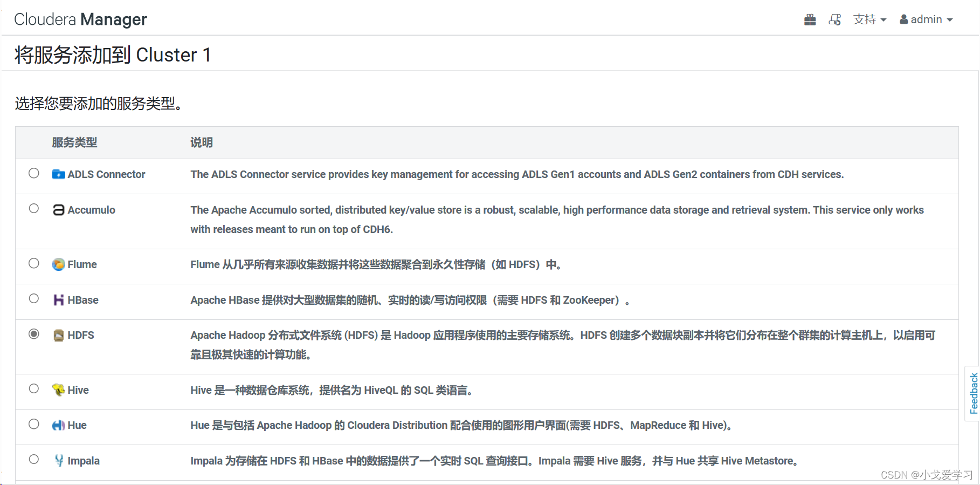Image resolution: width=980 pixels, height=485 pixels.
Task: Click the ADLS Connector service name
Action: (x=106, y=174)
